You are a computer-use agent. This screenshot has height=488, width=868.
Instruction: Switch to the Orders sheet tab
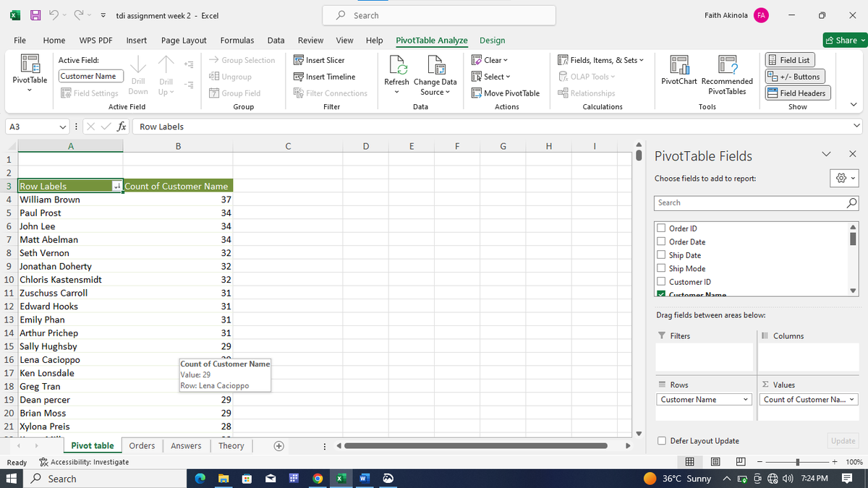(142, 446)
